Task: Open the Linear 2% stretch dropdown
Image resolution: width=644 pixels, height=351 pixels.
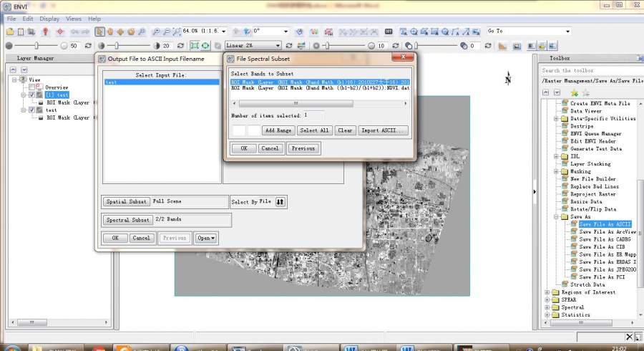Action: pos(278,46)
